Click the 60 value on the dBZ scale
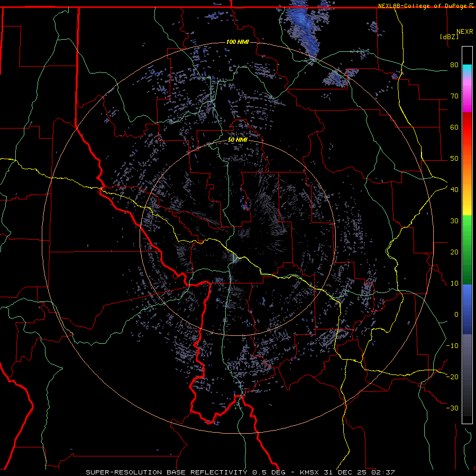The height and width of the screenshot is (476, 476). pos(454,127)
